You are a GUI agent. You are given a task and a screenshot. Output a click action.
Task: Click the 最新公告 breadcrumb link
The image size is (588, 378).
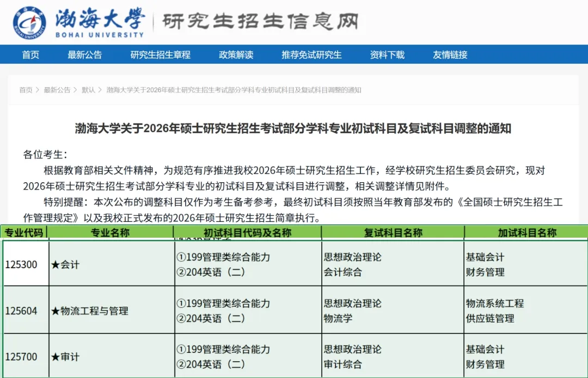click(57, 90)
